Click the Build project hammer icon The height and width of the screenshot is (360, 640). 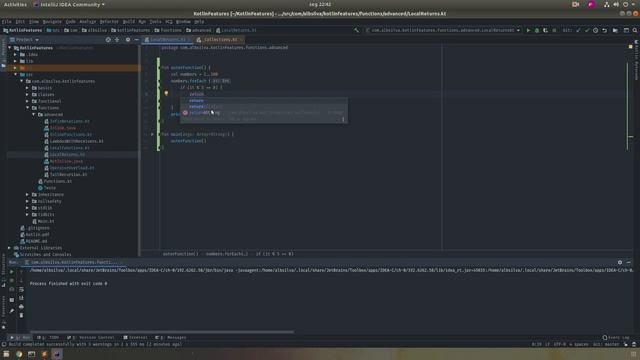pyautogui.click(x=356, y=30)
